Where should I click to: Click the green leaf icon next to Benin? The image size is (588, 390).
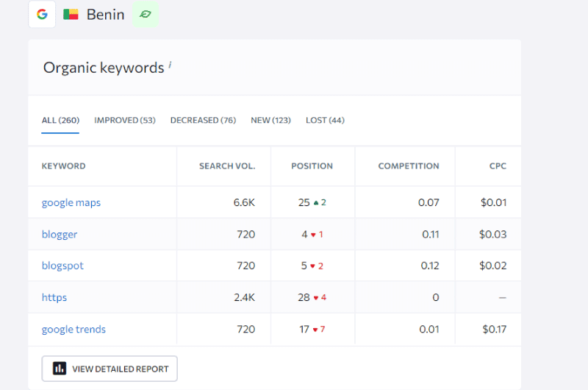[x=145, y=14]
